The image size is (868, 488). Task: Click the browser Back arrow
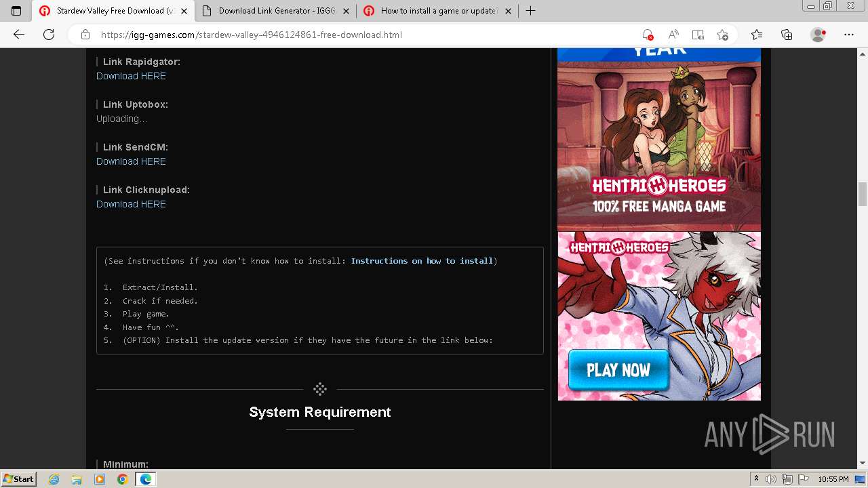pos(19,35)
